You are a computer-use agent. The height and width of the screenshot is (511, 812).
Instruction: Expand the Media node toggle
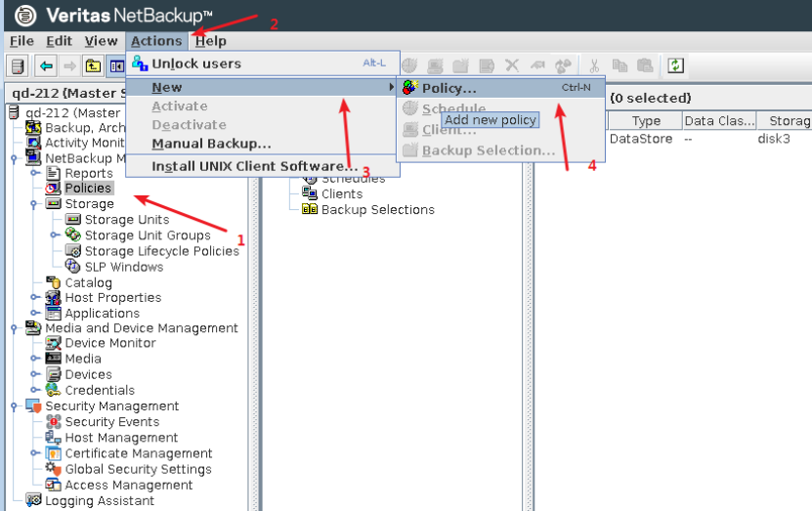(x=34, y=358)
